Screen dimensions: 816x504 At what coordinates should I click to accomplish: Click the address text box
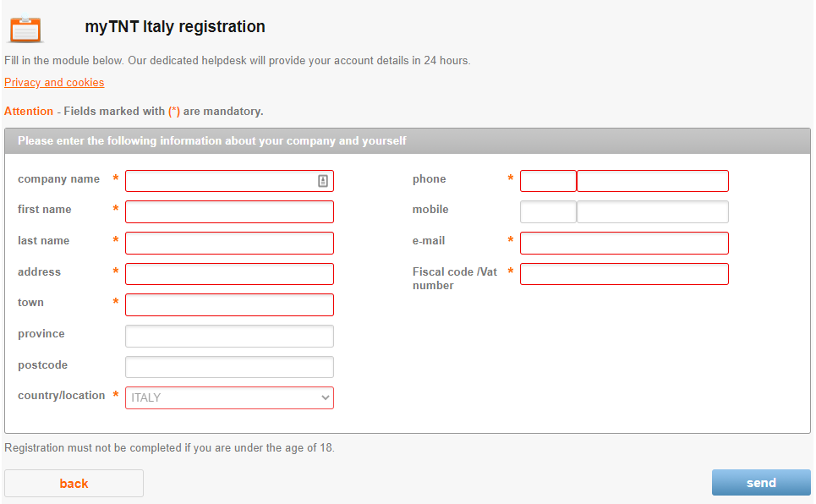point(229,274)
